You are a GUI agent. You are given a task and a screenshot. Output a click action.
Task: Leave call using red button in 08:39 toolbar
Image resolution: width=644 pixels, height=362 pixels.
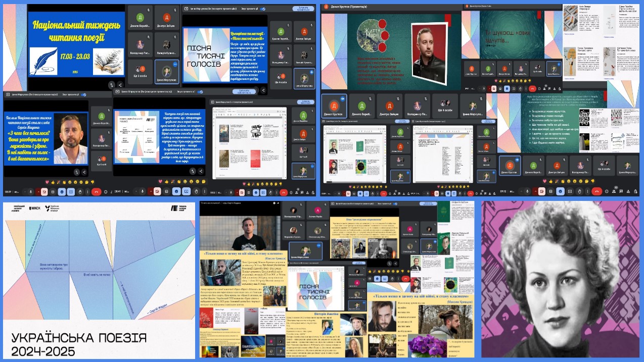coord(96,192)
